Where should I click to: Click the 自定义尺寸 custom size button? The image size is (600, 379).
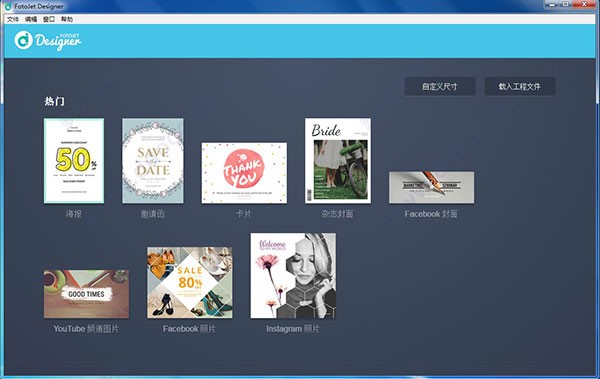click(x=440, y=86)
